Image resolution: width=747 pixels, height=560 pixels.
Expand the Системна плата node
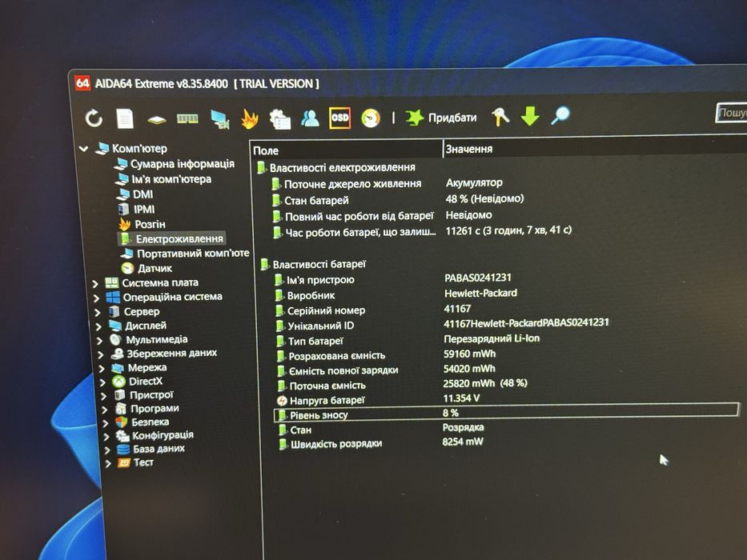coord(95,284)
